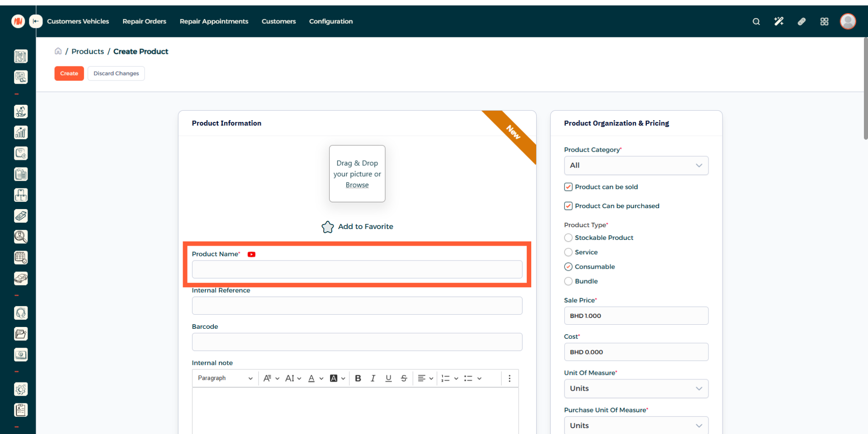Toggle bold formatting in Internal note editor

pos(358,378)
